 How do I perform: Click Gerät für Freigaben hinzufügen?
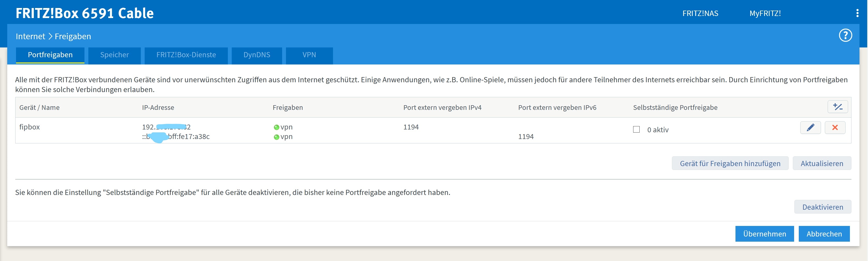(730, 163)
